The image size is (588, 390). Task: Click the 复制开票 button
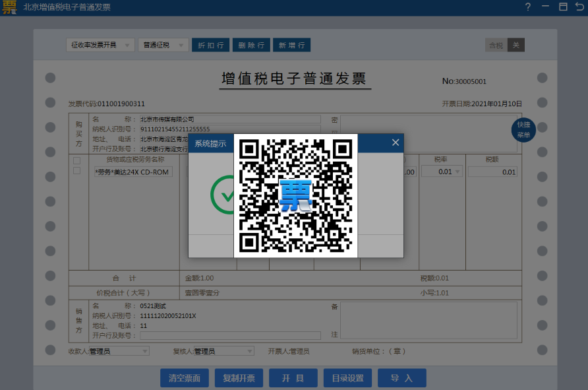(239, 378)
